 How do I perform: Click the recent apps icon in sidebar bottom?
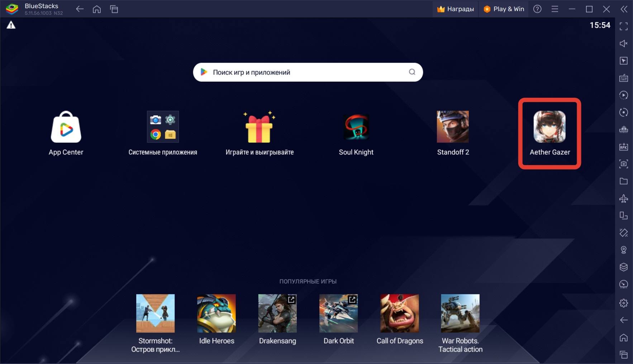624,355
